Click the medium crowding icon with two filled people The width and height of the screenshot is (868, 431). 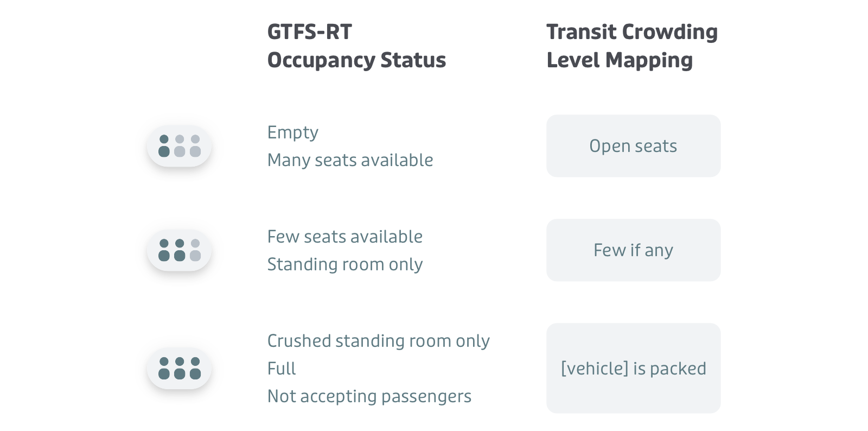(179, 250)
